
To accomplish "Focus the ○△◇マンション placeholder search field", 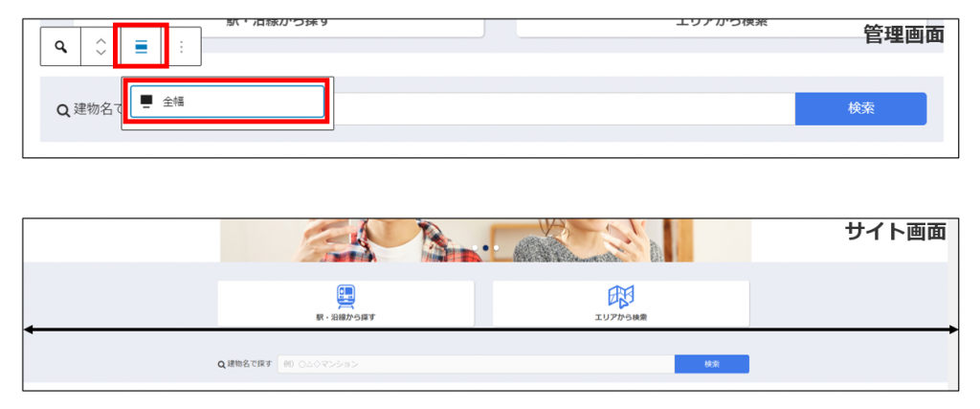I will point(476,364).
